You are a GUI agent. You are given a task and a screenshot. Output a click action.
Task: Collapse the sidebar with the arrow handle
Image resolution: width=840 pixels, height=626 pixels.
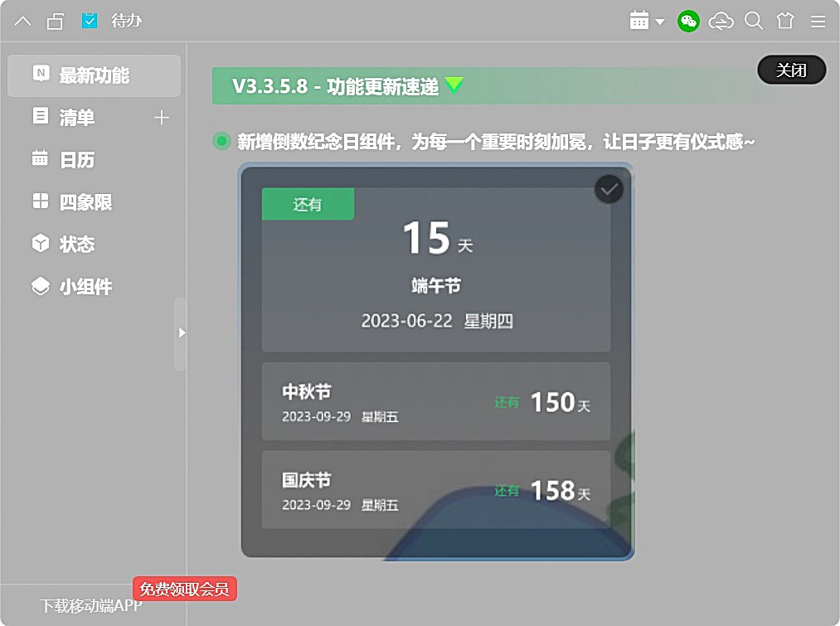tap(181, 332)
